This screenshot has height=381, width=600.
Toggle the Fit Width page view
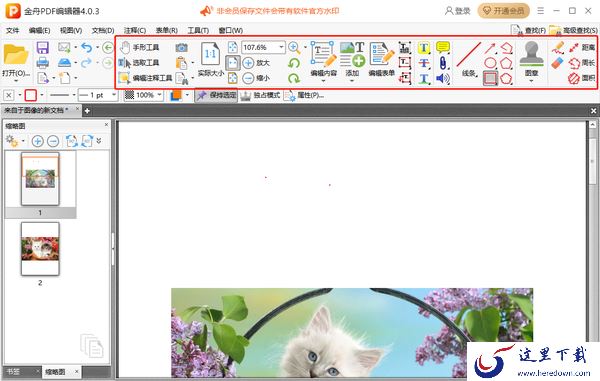[232, 63]
